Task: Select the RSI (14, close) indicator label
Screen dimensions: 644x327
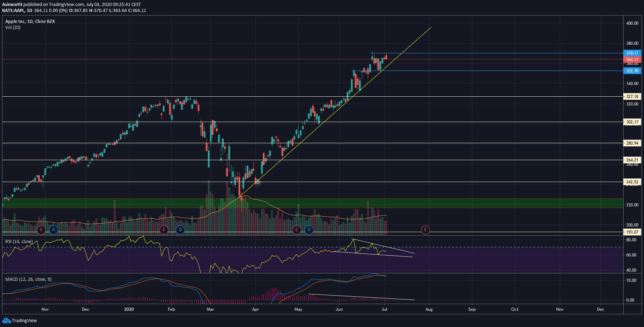Action: pyautogui.click(x=19, y=242)
